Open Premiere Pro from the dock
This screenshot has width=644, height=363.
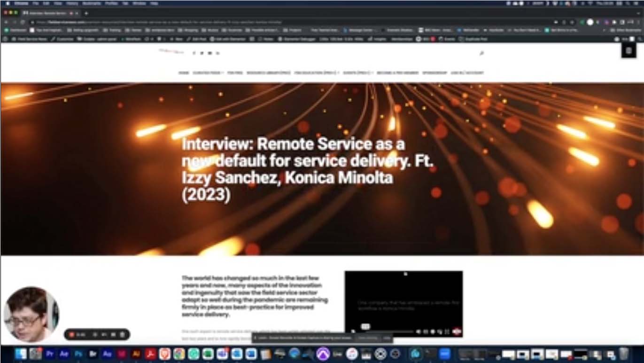tap(50, 354)
